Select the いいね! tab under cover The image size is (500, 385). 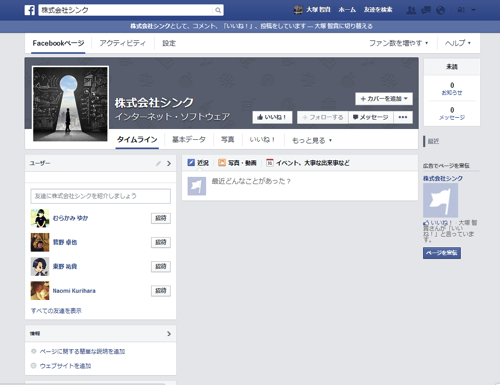click(263, 140)
